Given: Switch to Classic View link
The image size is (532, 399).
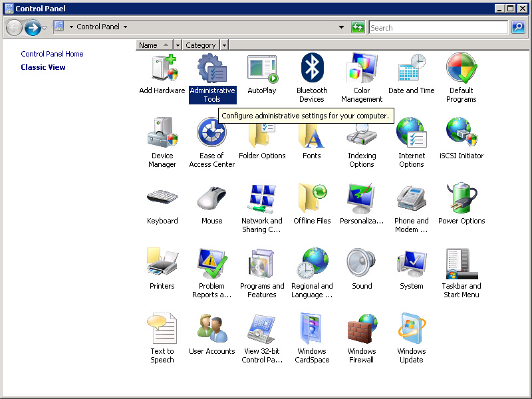Looking at the screenshot, I should pyautogui.click(x=43, y=67).
